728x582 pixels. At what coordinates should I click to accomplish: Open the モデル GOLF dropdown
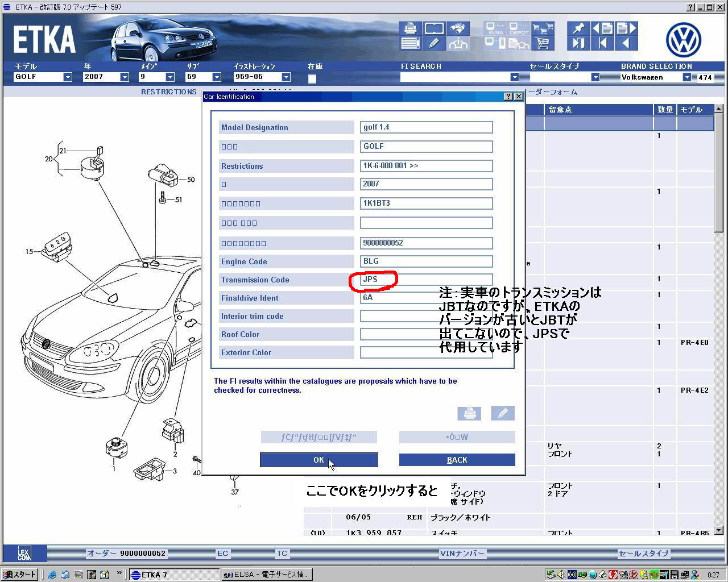click(68, 77)
